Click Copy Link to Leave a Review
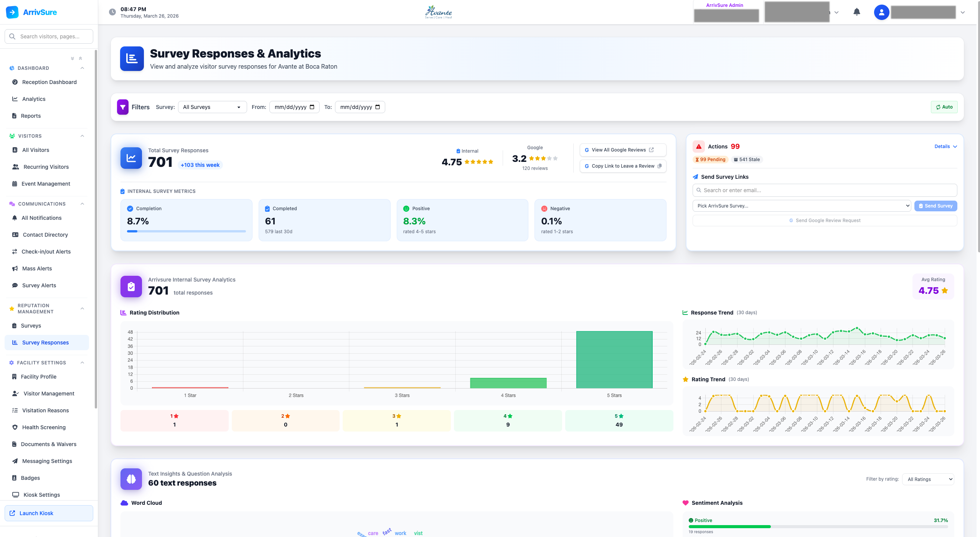The width and height of the screenshot is (980, 537). click(x=622, y=166)
